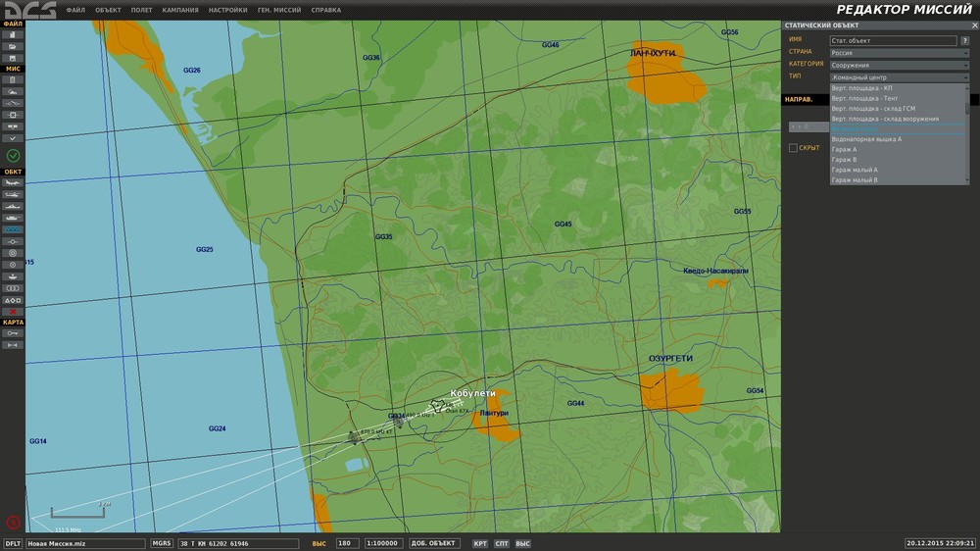This screenshot has width=980, height=551.
Task: Click the open mission folder icon
Action: click(13, 46)
